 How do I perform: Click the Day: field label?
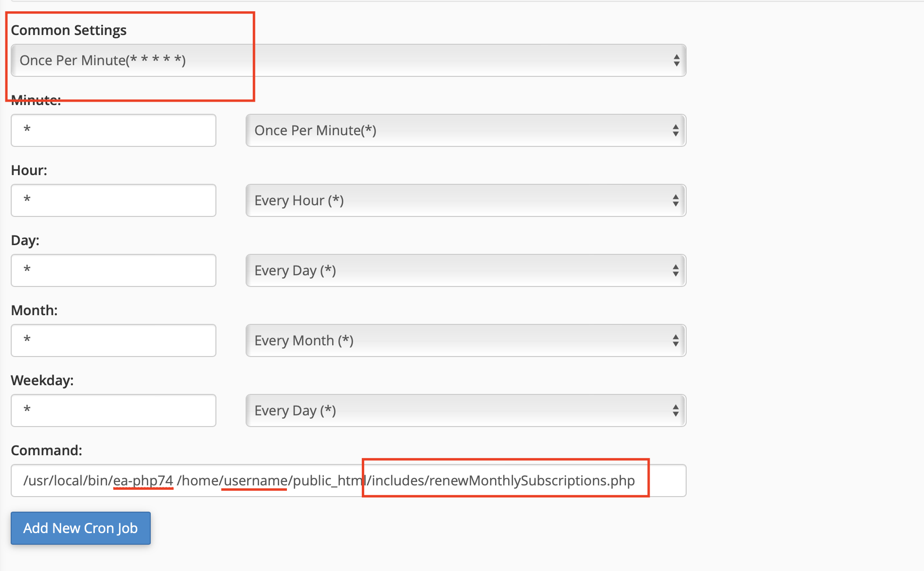pyautogui.click(x=25, y=240)
